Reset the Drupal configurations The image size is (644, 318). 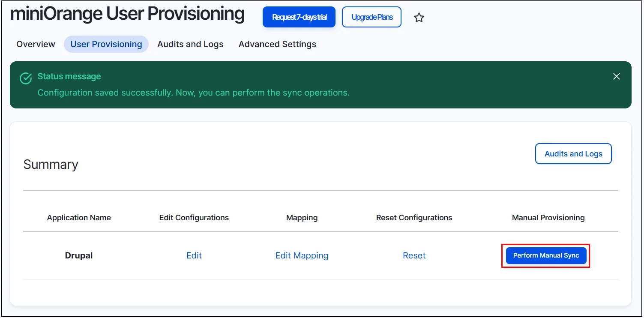(x=414, y=255)
